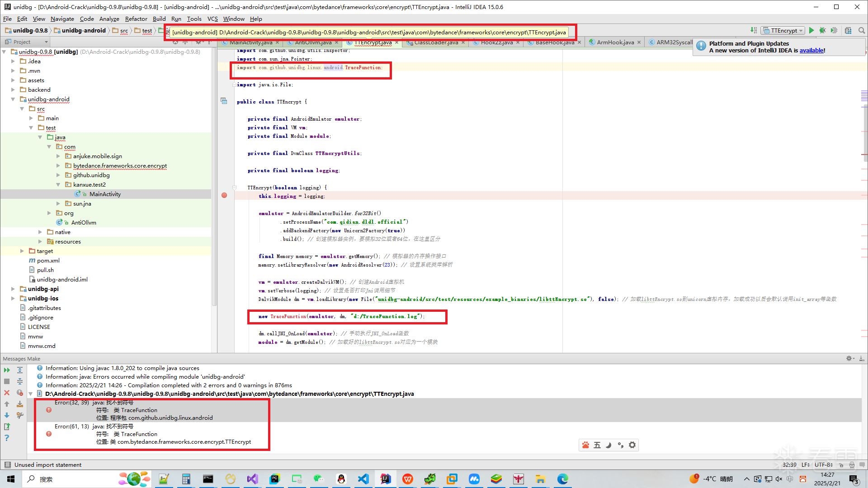The width and height of the screenshot is (868, 488).
Task: Click the Make Project icon
Action: click(x=754, y=30)
